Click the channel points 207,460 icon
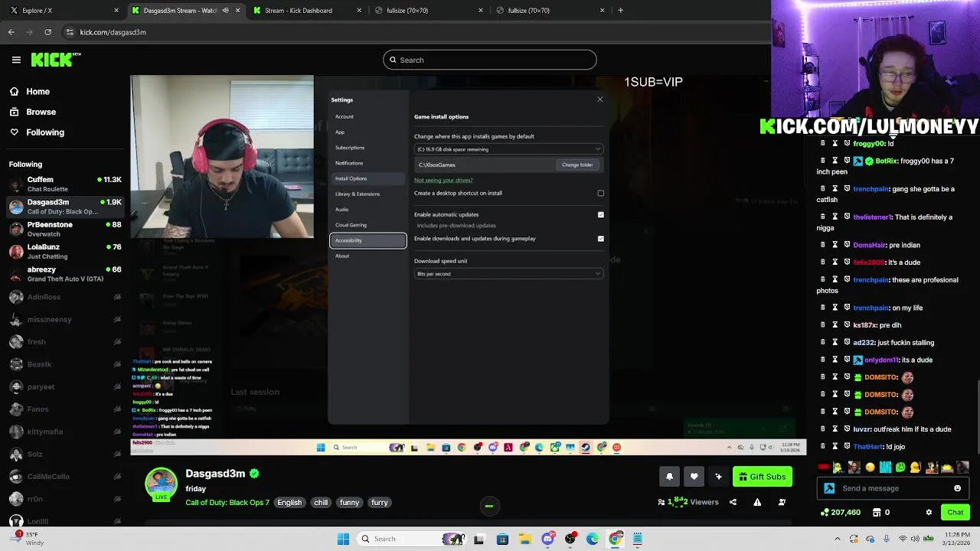 (825, 512)
